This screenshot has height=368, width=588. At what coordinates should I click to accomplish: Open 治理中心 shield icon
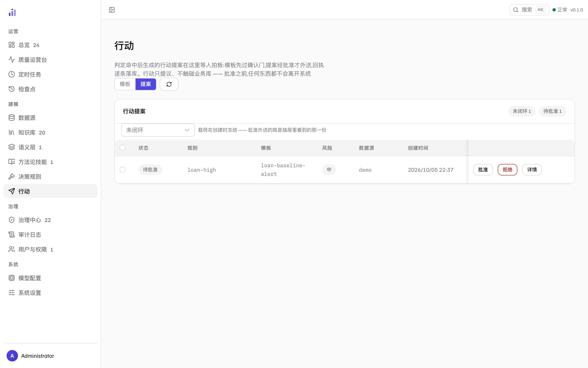pos(11,220)
